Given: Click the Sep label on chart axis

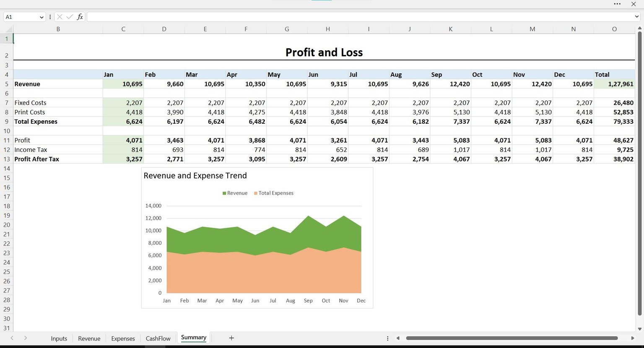Looking at the screenshot, I should point(308,301).
